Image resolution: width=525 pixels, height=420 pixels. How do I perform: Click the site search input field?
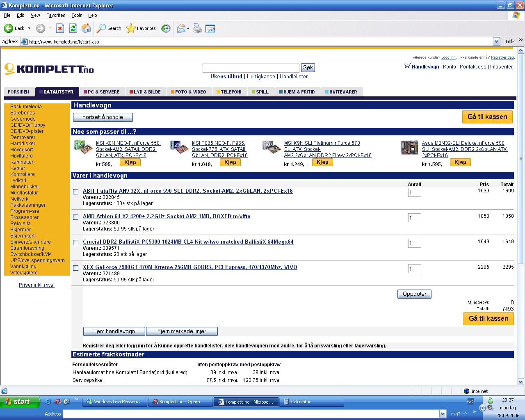251,68
